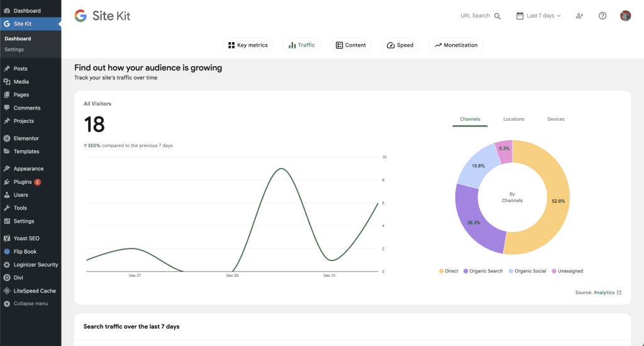Switch to the Locations chart tab
Image resolution: width=644 pixels, height=346 pixels.
pyautogui.click(x=514, y=119)
